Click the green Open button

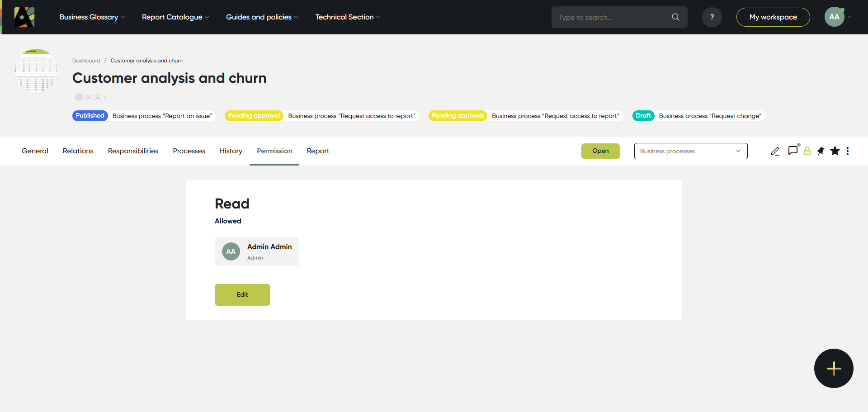tap(600, 151)
